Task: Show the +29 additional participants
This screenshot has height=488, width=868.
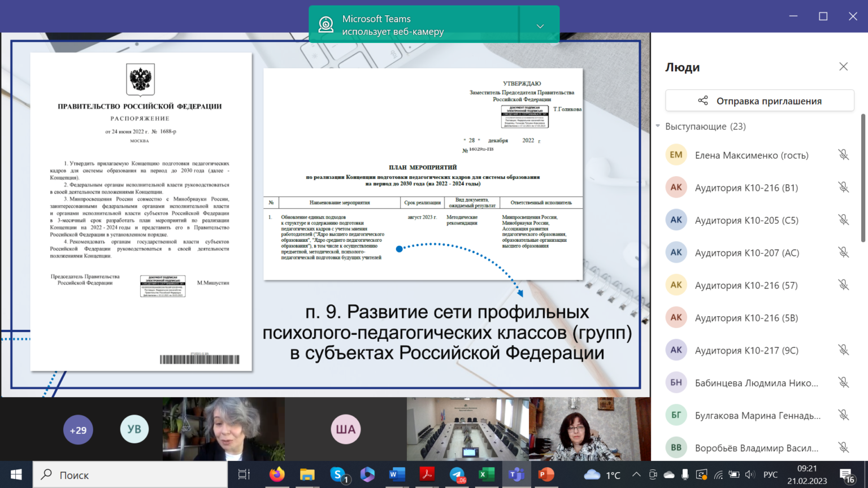Action: pyautogui.click(x=78, y=430)
